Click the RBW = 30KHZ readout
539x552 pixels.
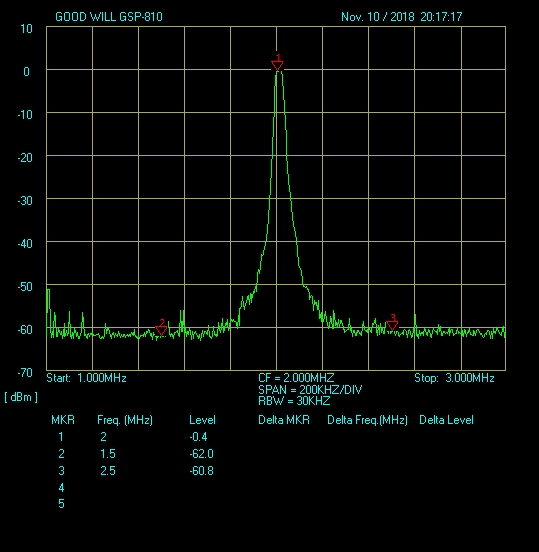(x=294, y=401)
